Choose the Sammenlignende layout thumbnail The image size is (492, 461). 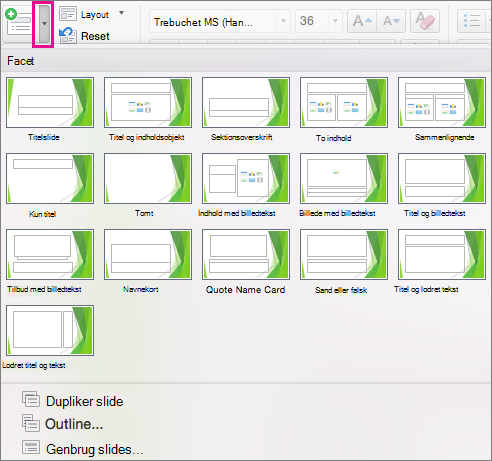tap(442, 103)
